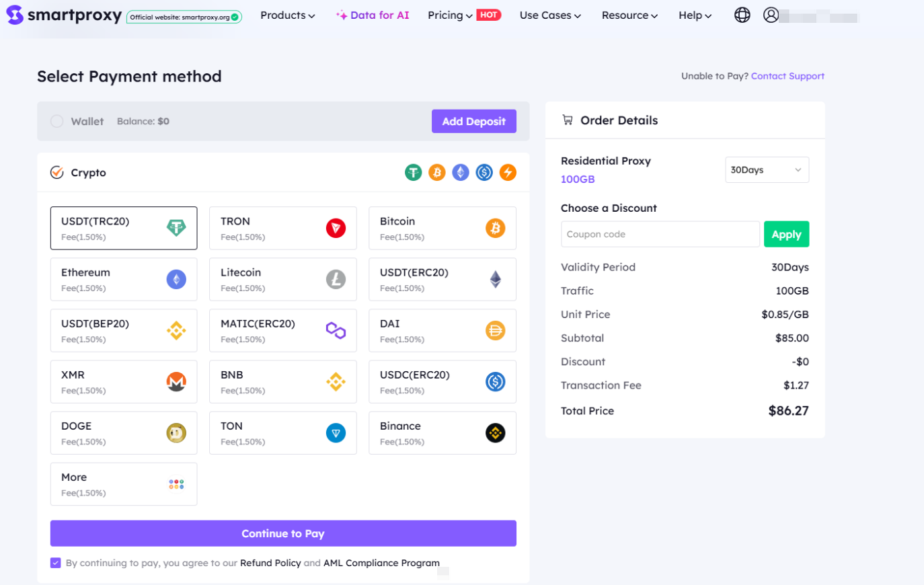Screen dimensions: 924x585
Task: Click the $86.27 total price
Action: [789, 411]
